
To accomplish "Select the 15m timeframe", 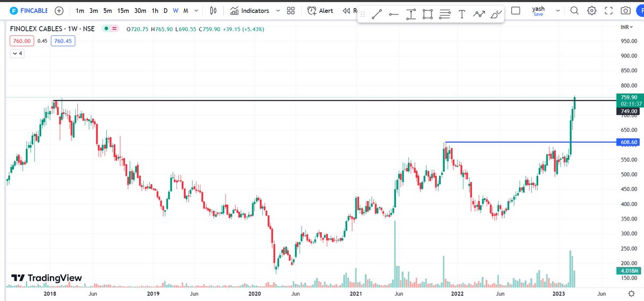I will pos(123,11).
